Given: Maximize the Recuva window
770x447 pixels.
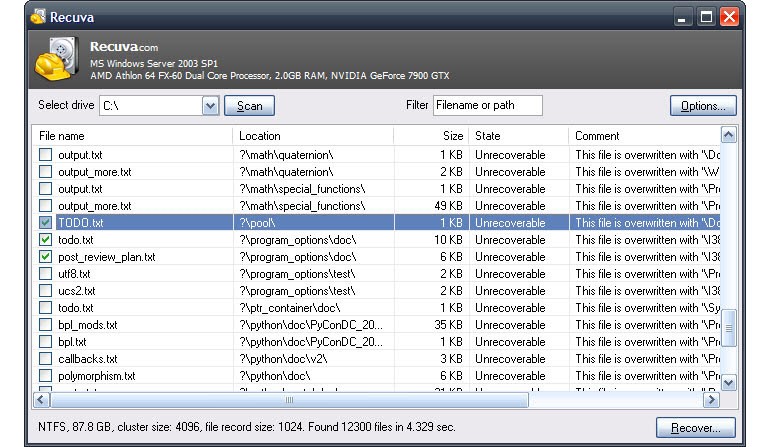Looking at the screenshot, I should coord(707,17).
